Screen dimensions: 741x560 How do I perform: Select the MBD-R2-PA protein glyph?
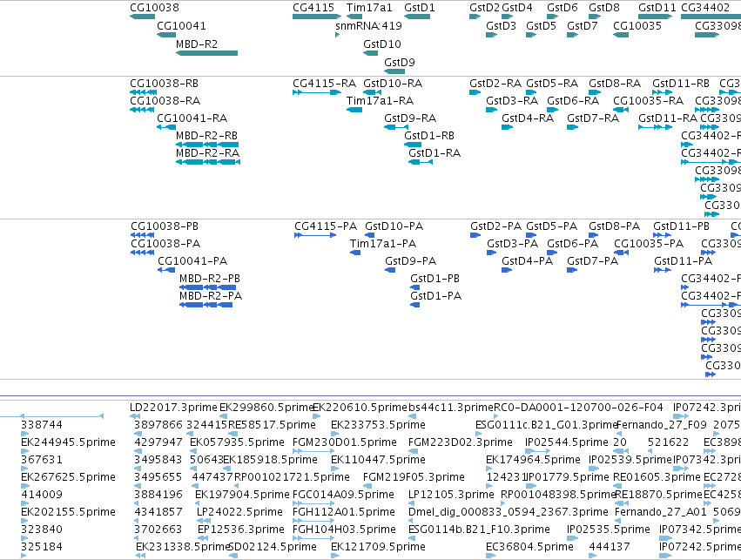[x=206, y=305]
